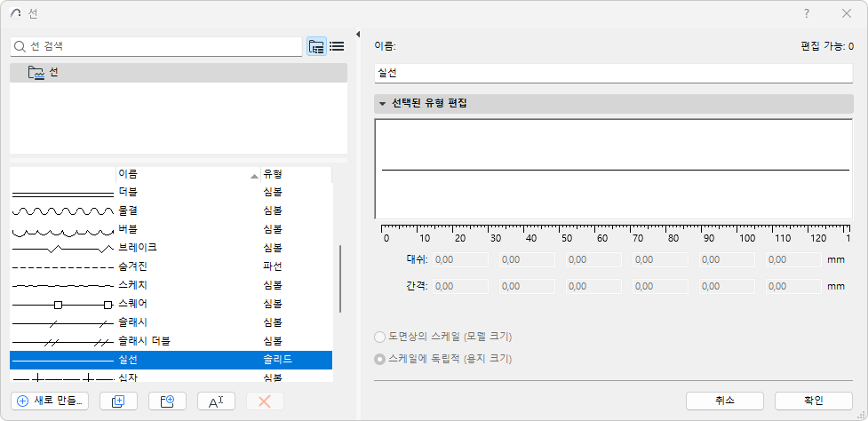Screen dimensions: 868x421
Task: Select the 물결 line type row
Action: [171, 210]
